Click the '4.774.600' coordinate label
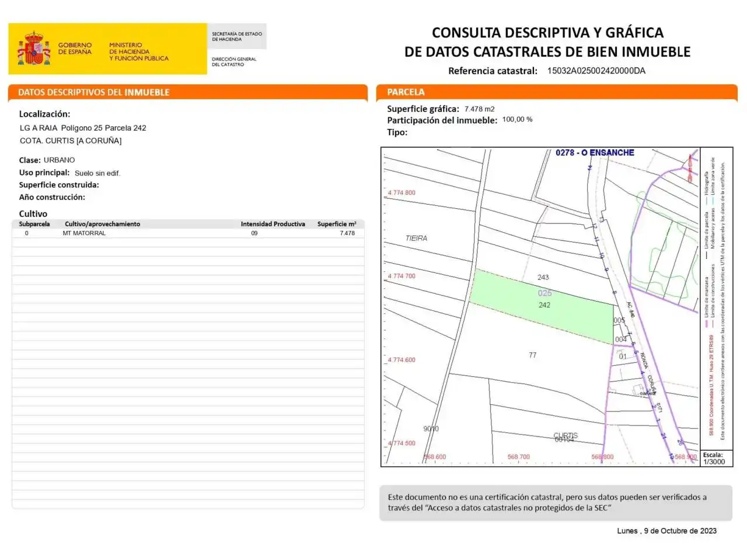747x560 pixels. tap(402, 360)
